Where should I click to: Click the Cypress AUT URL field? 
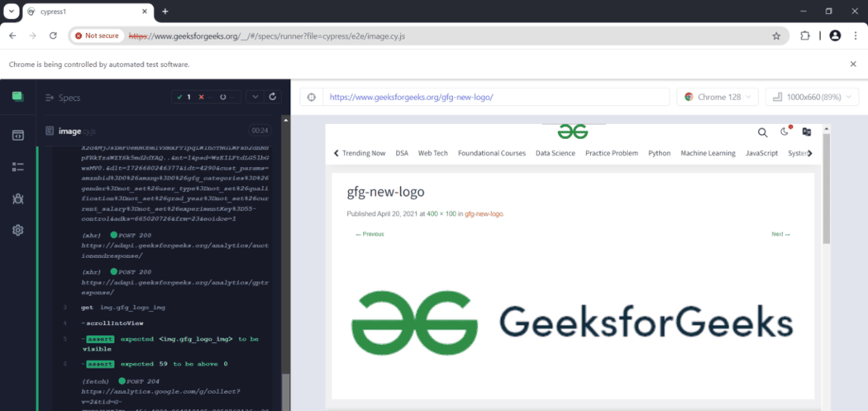point(495,97)
